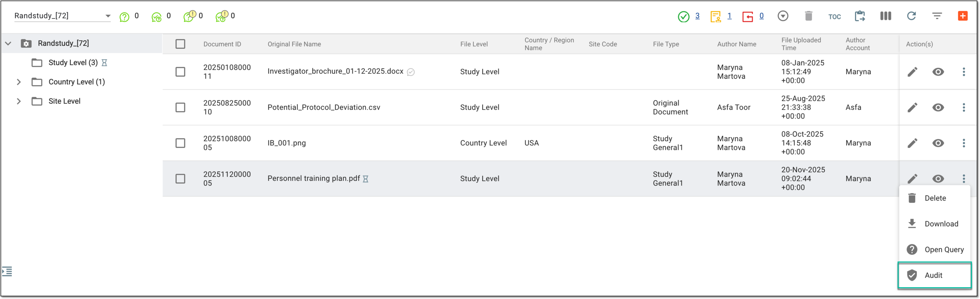Open approved documents count link 3
The height and width of the screenshot is (299, 980).
pyautogui.click(x=697, y=16)
